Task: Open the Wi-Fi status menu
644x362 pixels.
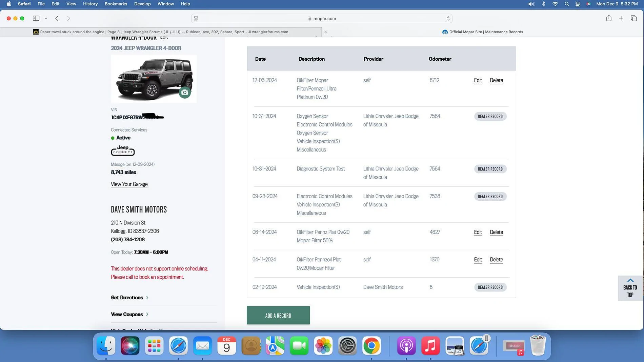Action: pos(555,4)
